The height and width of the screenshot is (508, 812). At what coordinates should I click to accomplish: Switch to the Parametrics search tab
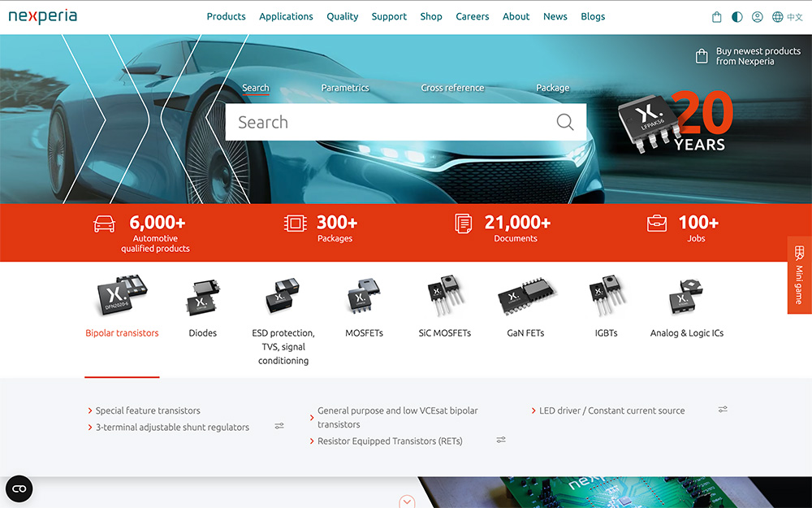click(344, 88)
